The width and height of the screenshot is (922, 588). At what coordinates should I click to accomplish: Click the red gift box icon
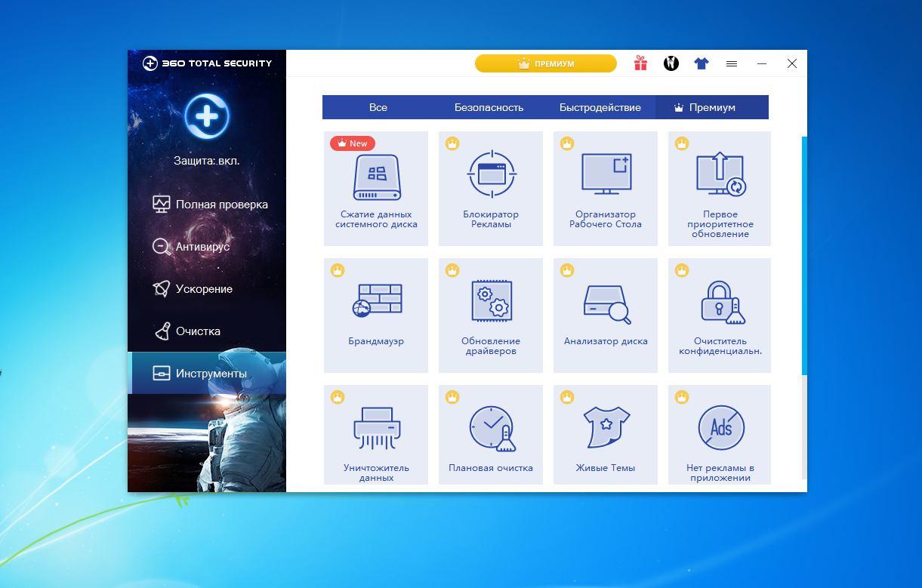coord(640,63)
